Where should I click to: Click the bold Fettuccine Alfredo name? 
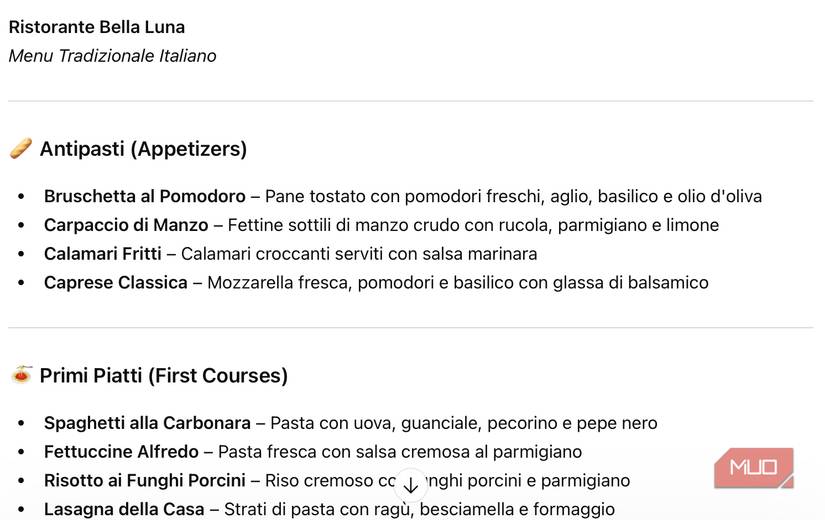(x=121, y=452)
